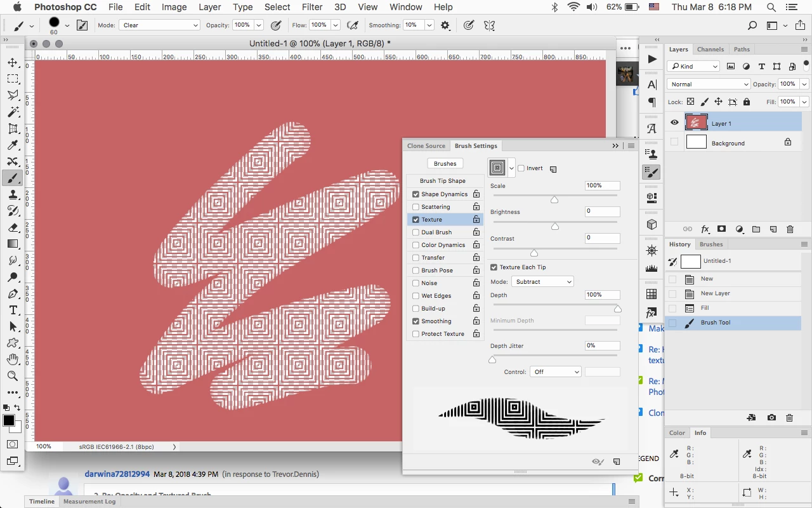812x508 pixels.
Task: Open the Layer menu
Action: pos(209,8)
